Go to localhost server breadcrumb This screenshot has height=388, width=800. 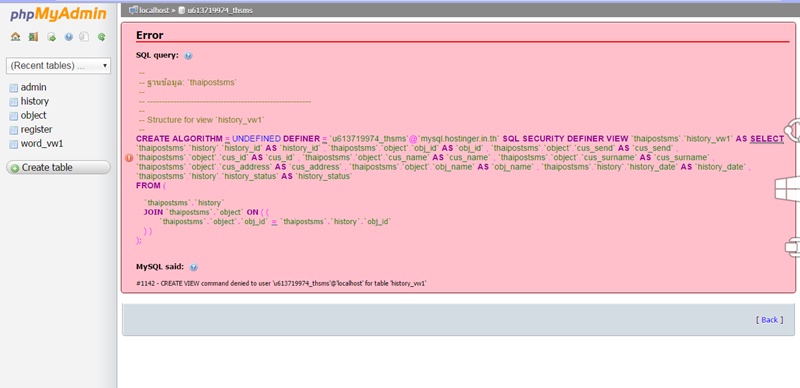click(x=151, y=10)
